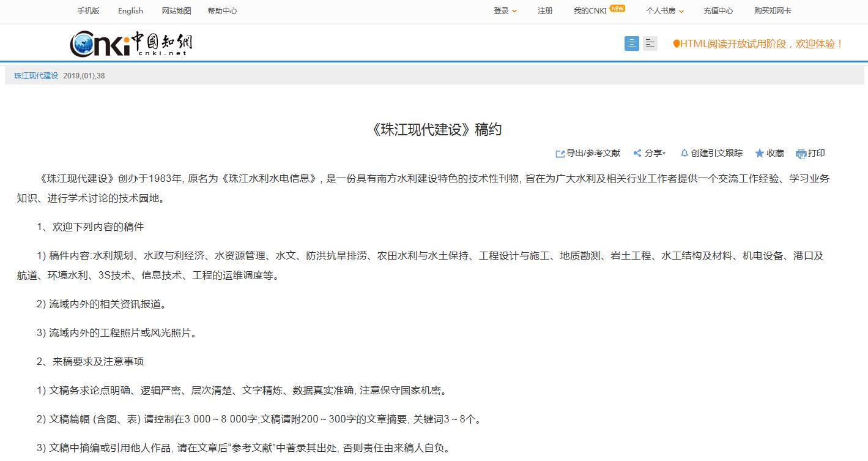Viewport: 868px width, 461px height.
Task: Open the 分享 dropdown arrow
Action: click(664, 154)
